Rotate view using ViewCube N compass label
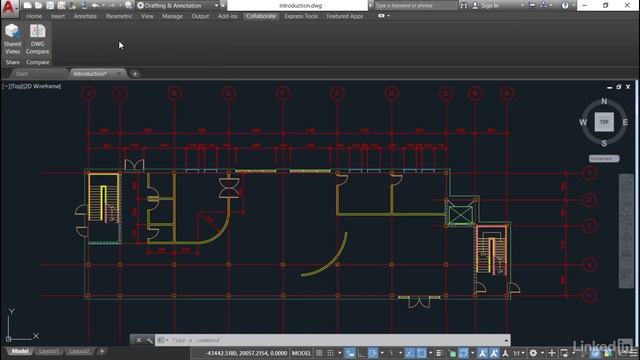This screenshot has height=360, width=640. click(604, 101)
